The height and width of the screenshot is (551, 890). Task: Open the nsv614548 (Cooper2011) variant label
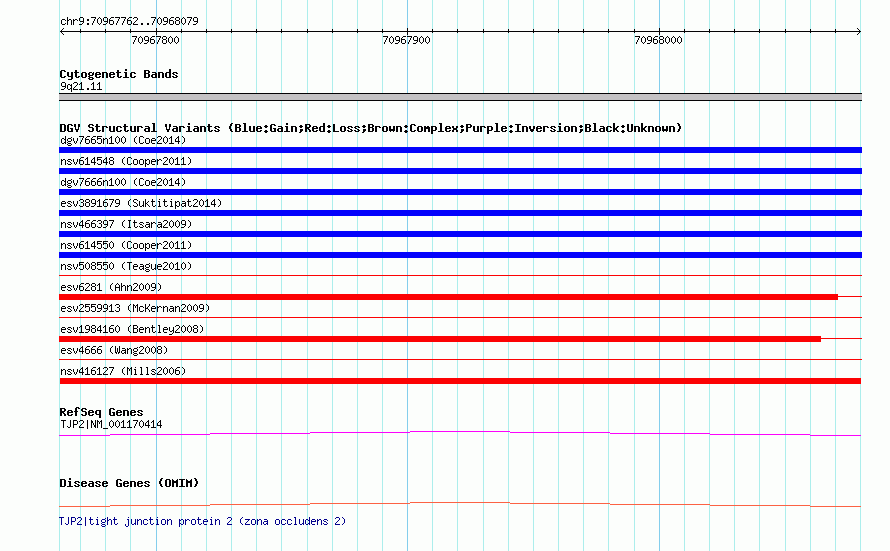coord(126,161)
